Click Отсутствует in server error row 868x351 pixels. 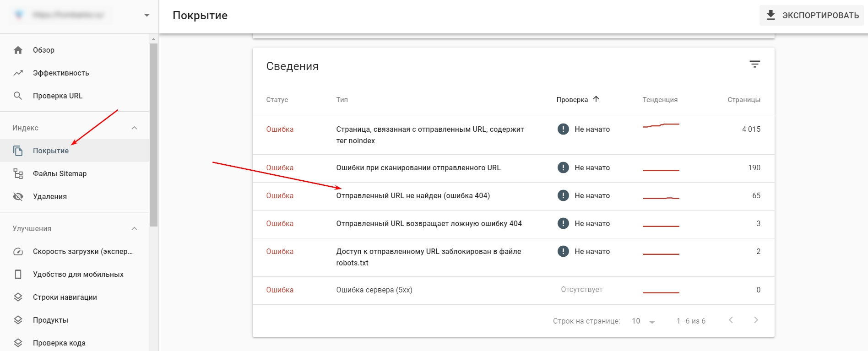pyautogui.click(x=581, y=289)
